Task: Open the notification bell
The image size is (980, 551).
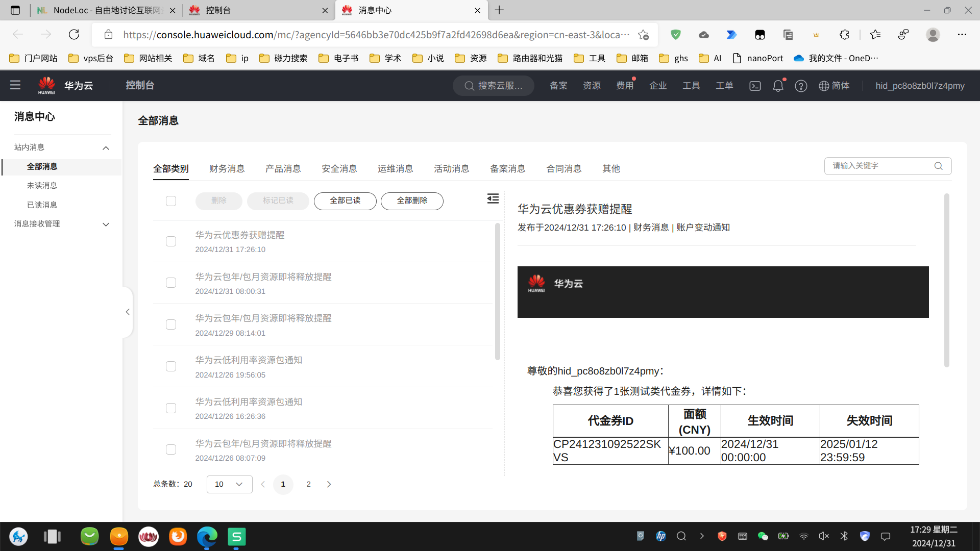Action: pos(778,86)
